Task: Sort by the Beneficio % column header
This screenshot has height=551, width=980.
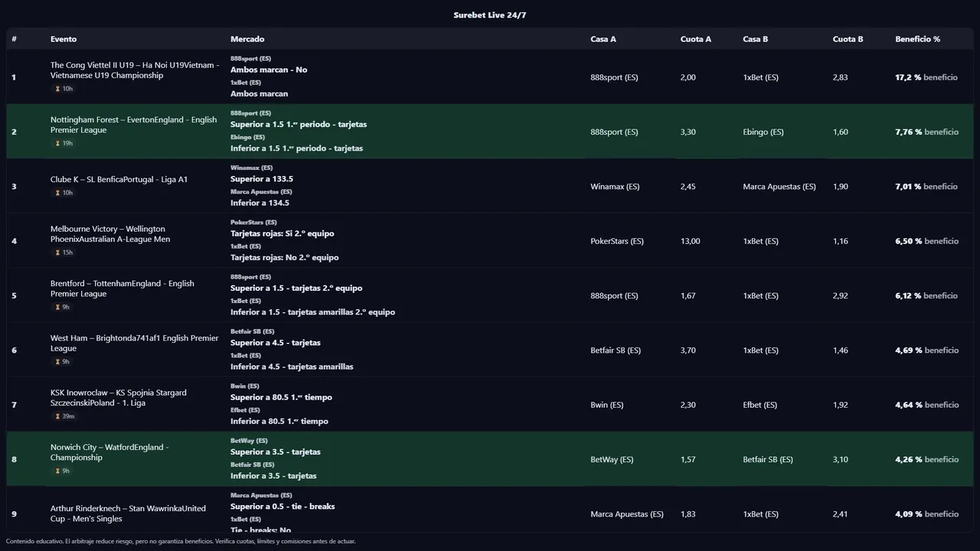Action: [917, 39]
